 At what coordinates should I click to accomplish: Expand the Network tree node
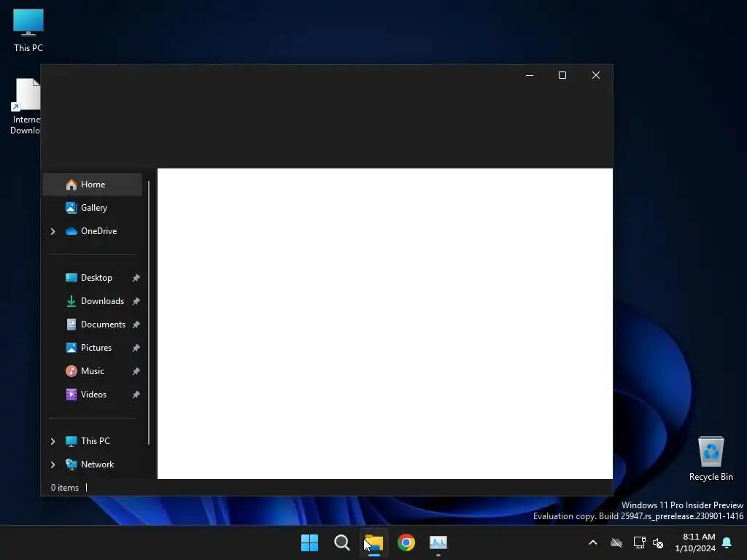coord(53,464)
